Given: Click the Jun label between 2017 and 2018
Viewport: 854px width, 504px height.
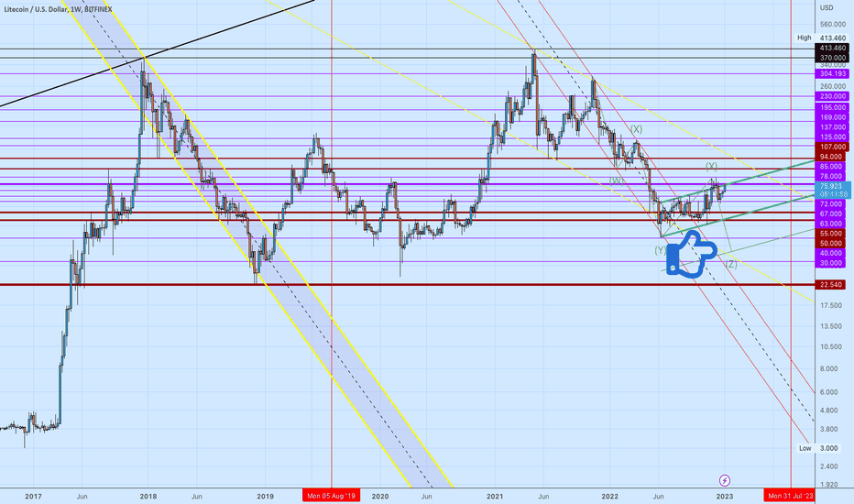Looking at the screenshot, I should point(82,497).
